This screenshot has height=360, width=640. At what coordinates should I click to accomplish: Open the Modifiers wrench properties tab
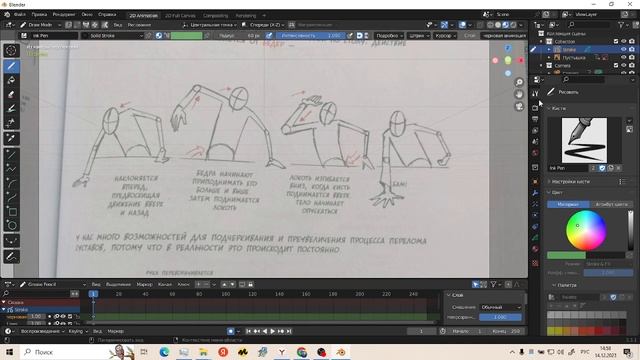[x=535, y=193]
